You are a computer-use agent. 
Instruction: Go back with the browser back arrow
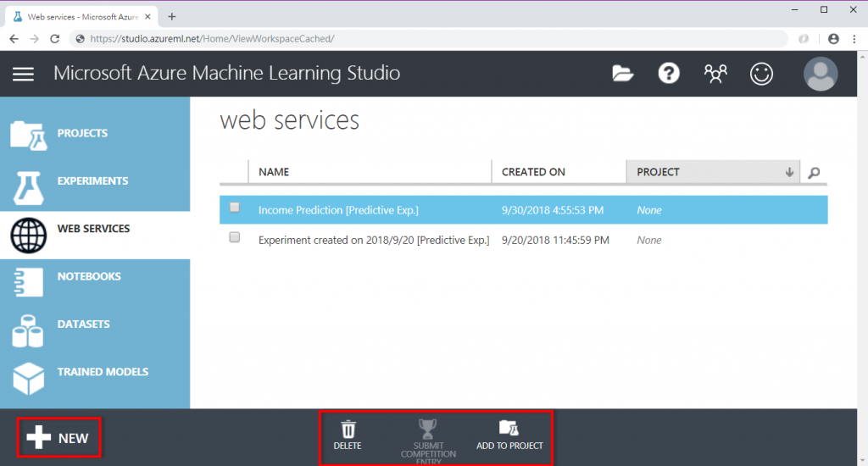coord(14,39)
